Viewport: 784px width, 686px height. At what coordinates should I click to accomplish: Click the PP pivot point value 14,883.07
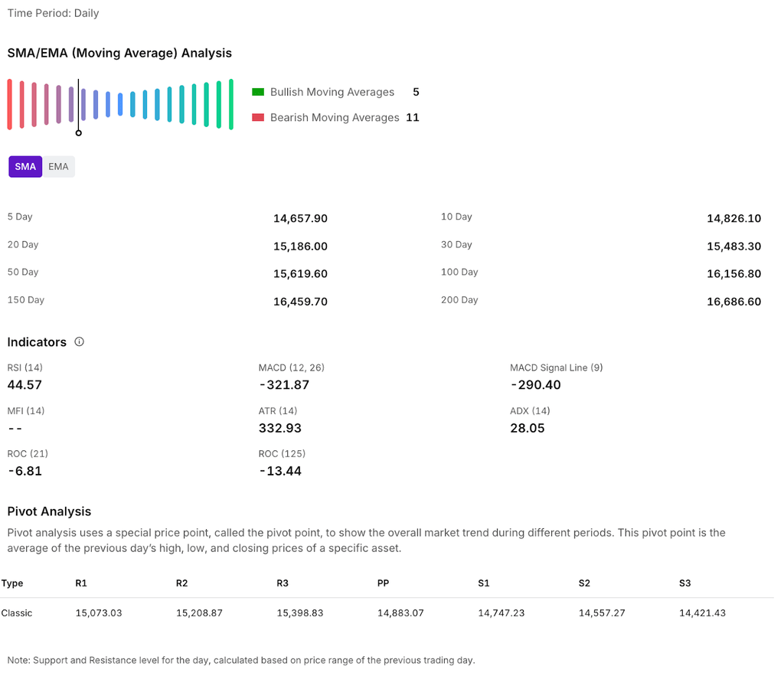point(400,613)
